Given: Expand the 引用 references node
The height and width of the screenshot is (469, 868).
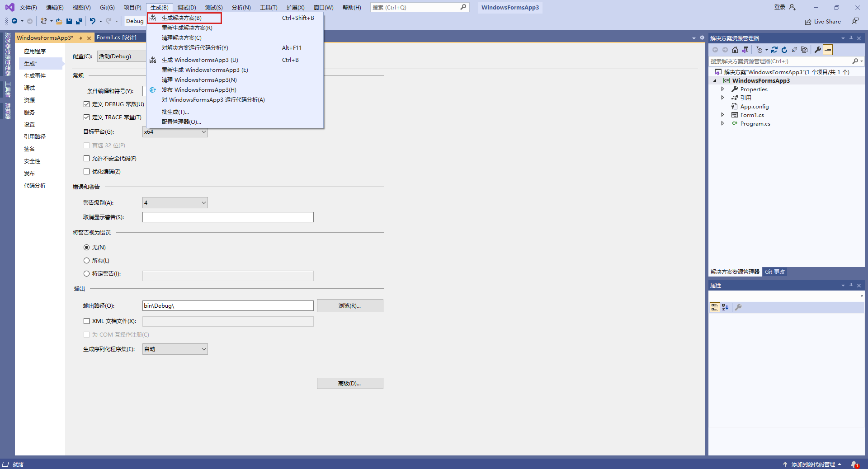Looking at the screenshot, I should (x=722, y=98).
